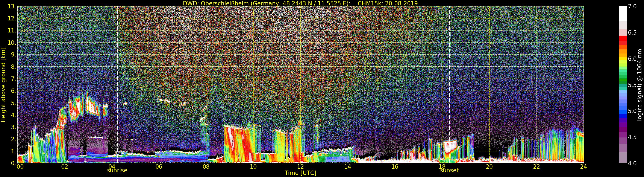Click the sunrise dashed vertical line
Screen dimensions: 644x177
[117, 75]
